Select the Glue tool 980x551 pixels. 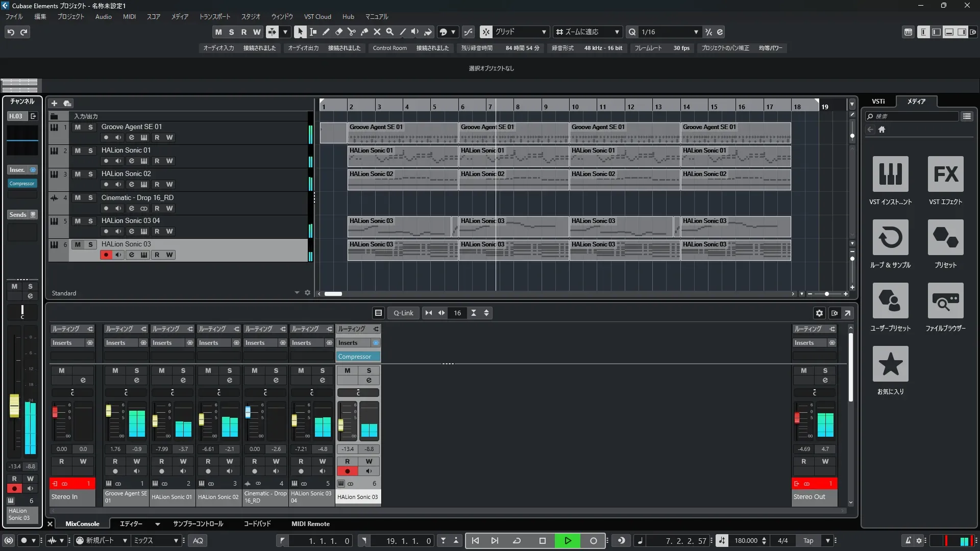pyautogui.click(x=364, y=32)
